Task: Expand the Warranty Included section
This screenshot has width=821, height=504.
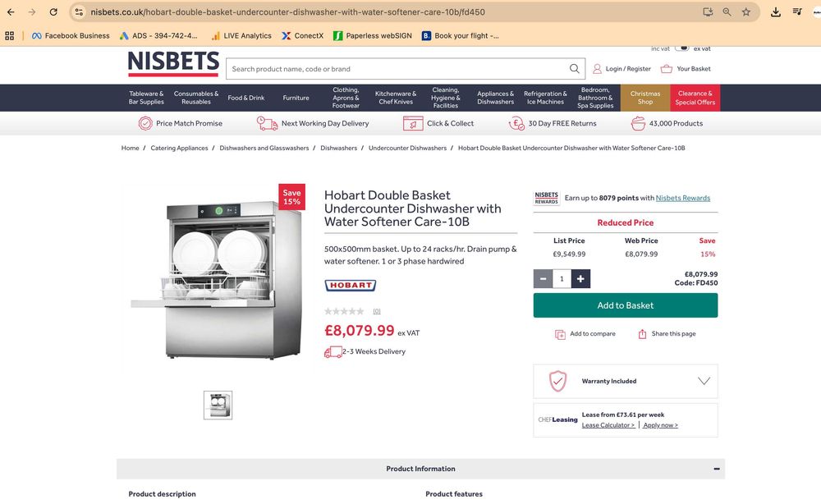Action: coord(704,381)
